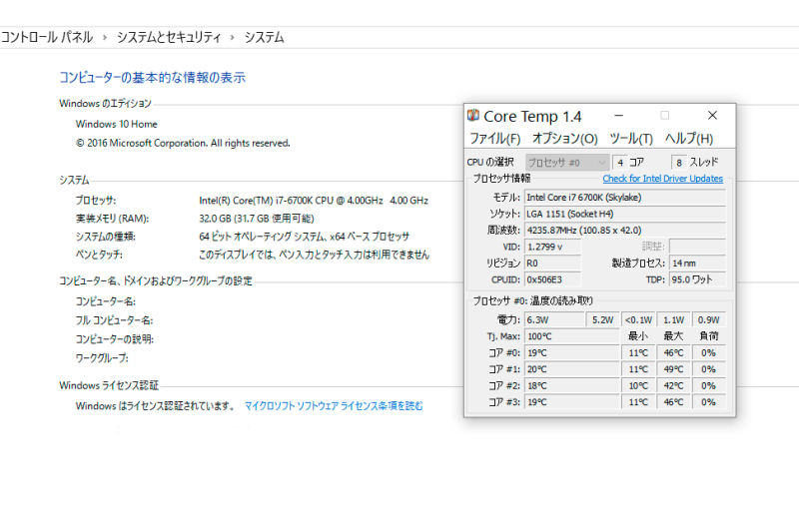
Task: Click the コア #2 minimum temperature 10°C
Action: 638,386
